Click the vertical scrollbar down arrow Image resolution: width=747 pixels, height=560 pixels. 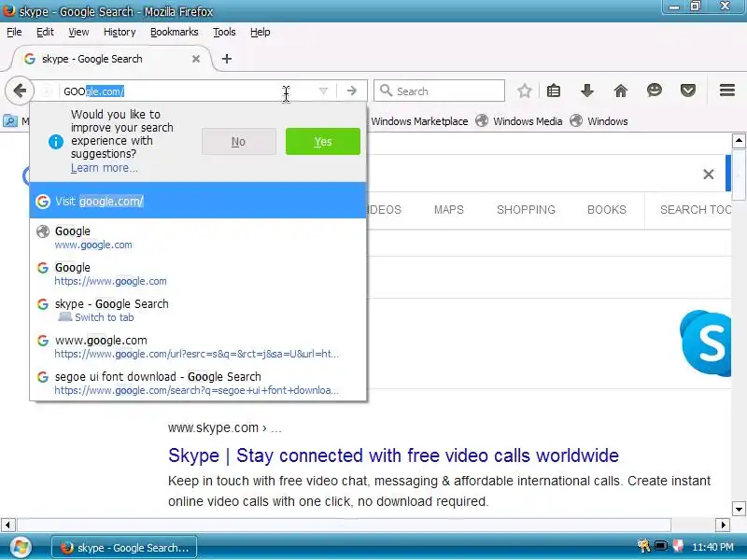(739, 509)
